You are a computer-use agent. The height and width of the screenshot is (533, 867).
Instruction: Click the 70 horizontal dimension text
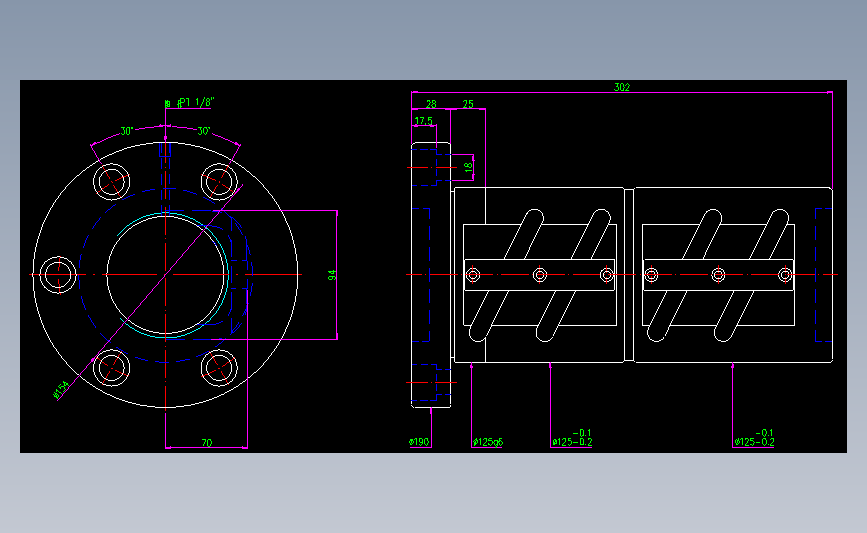tap(207, 442)
